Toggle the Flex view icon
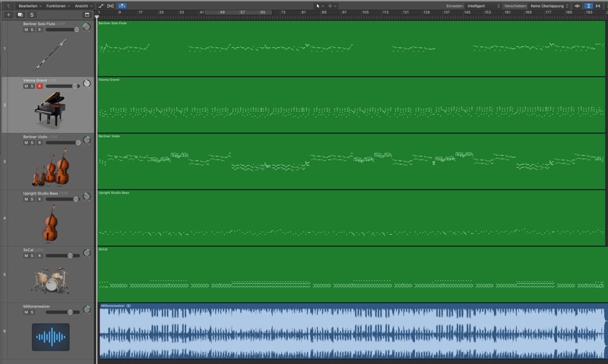608x364 pixels. click(x=110, y=6)
